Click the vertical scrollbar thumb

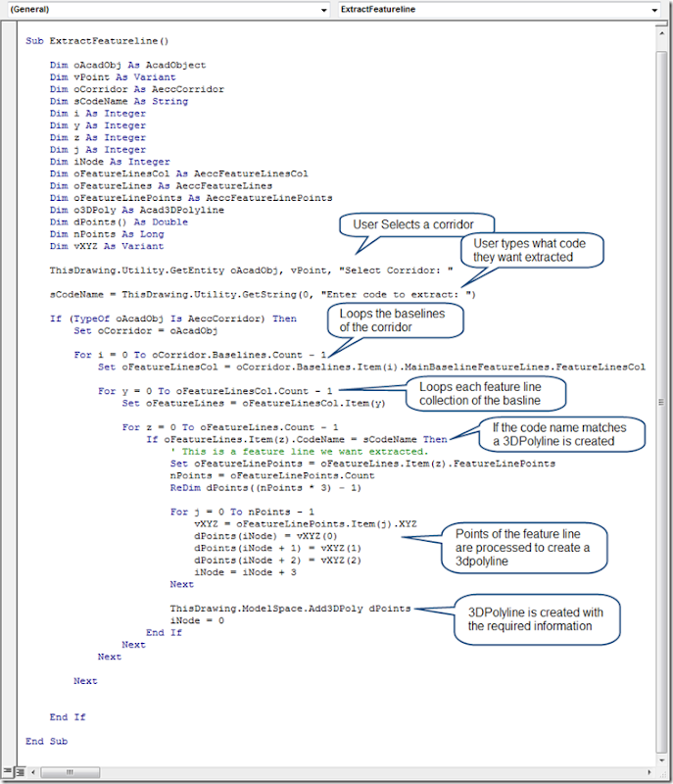click(661, 402)
